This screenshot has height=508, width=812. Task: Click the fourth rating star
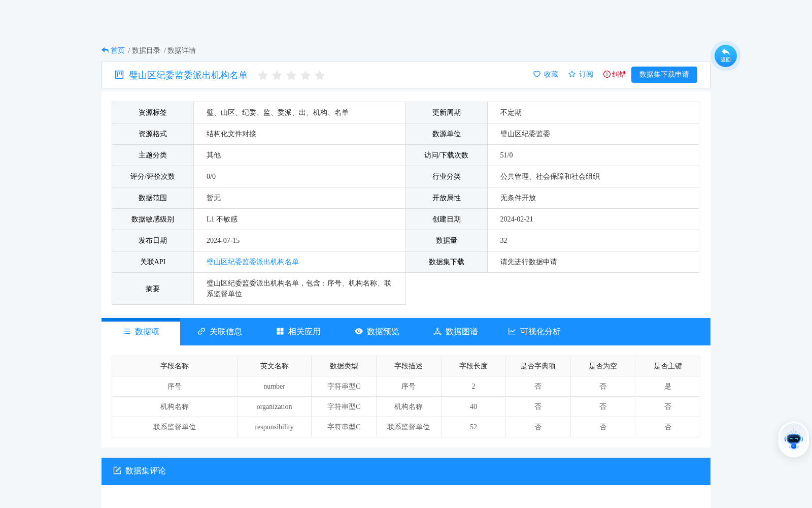pyautogui.click(x=306, y=75)
